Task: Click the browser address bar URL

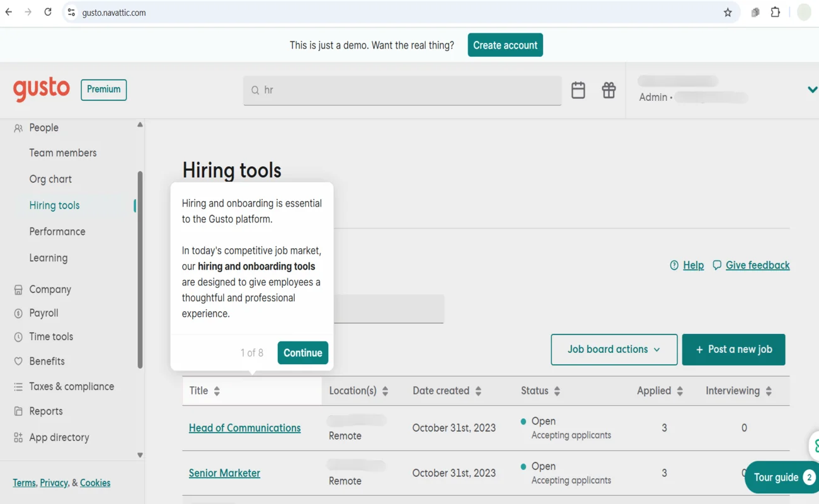Action: tap(114, 13)
